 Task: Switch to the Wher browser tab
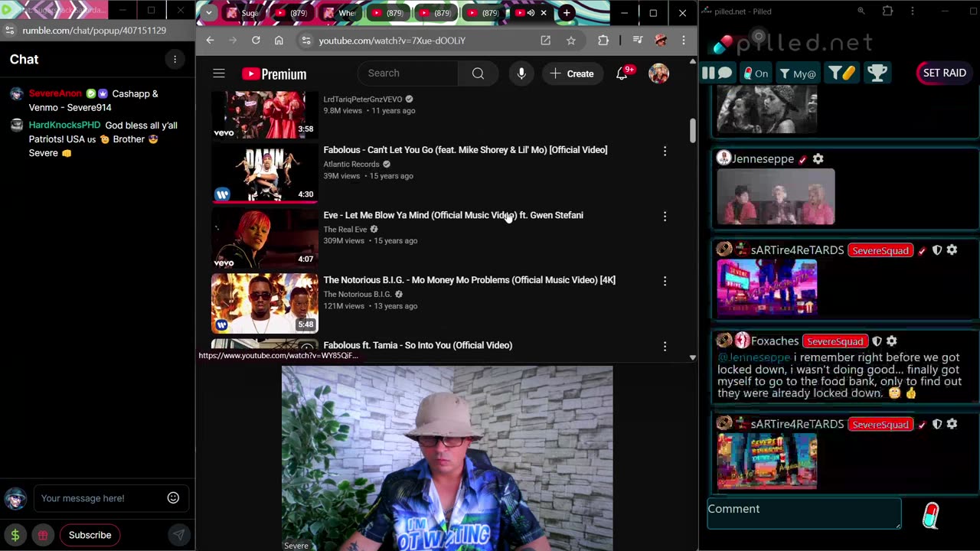tap(341, 13)
